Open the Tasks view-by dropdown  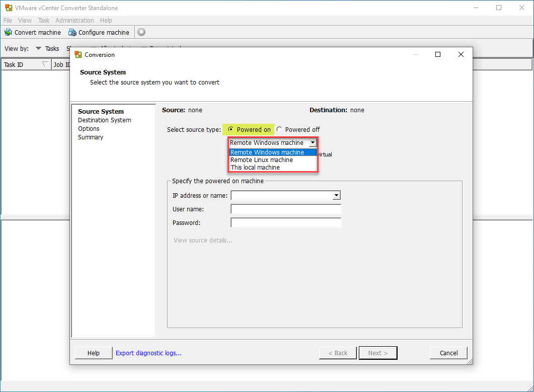pyautogui.click(x=39, y=49)
